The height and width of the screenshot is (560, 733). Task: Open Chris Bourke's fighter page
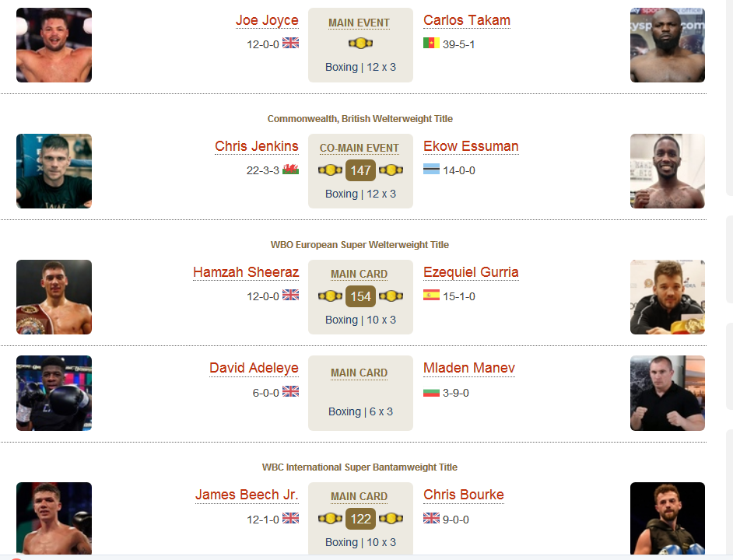click(x=463, y=495)
